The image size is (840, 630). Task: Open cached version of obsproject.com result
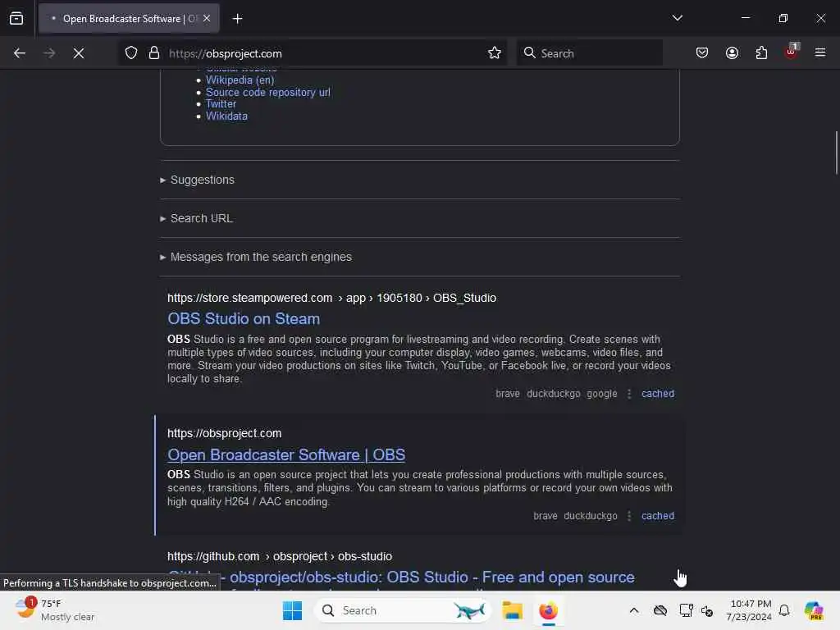(658, 516)
